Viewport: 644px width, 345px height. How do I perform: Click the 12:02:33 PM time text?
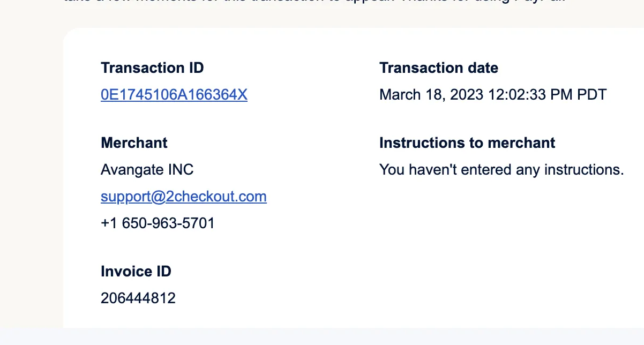coord(530,95)
